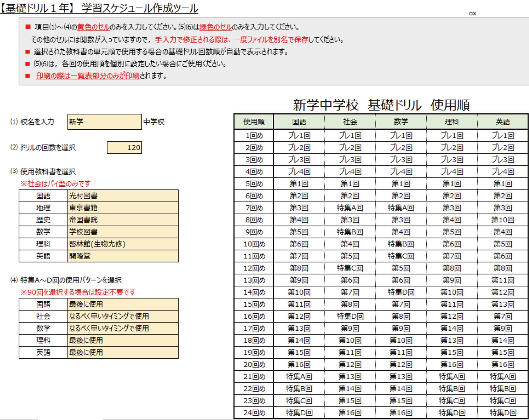Select 理科 cell 特集B回 in 22回め row
Image resolution: width=529 pixels, height=420 pixels.
click(452, 389)
